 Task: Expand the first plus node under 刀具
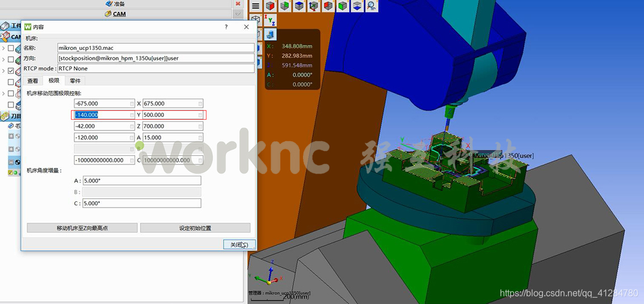coord(11,136)
